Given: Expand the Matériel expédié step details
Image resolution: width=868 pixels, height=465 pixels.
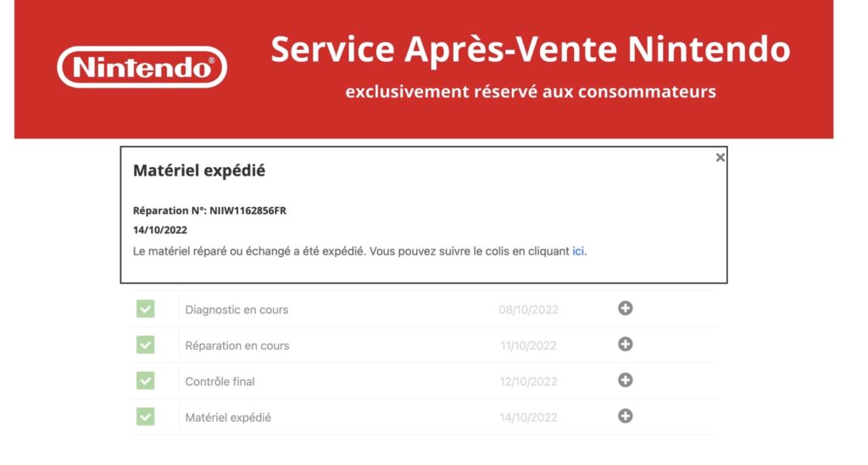Looking at the screenshot, I should point(626,417).
